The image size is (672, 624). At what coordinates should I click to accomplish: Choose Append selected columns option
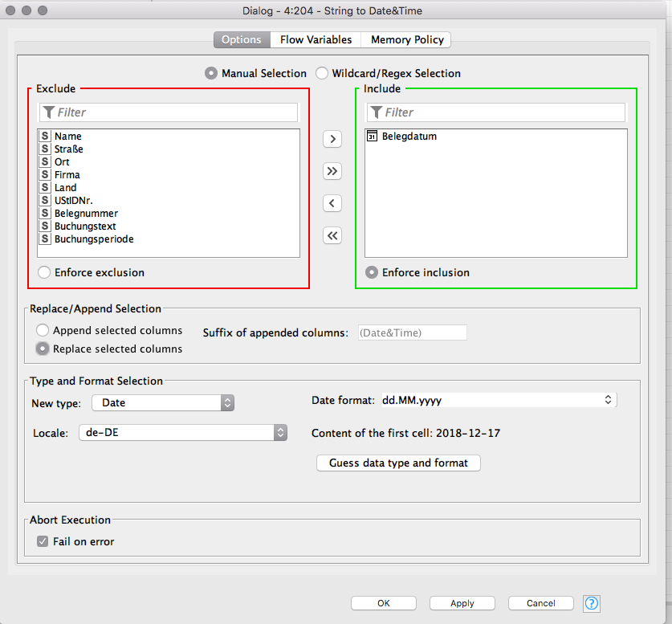pos(43,330)
